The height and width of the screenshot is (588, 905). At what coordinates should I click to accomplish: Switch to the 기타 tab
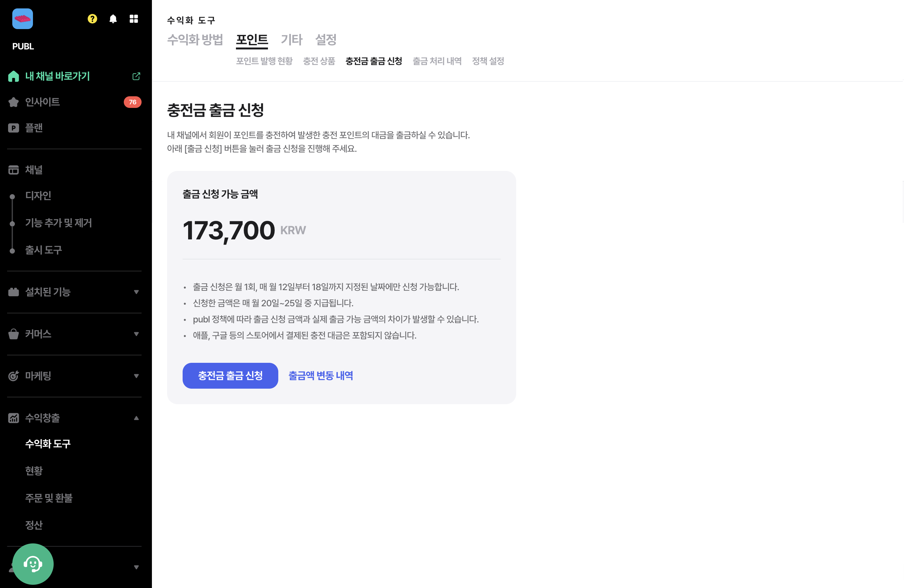pyautogui.click(x=292, y=39)
